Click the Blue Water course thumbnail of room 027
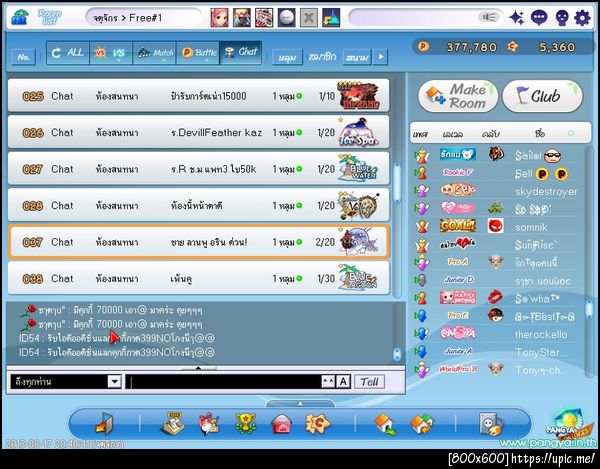 (359, 169)
